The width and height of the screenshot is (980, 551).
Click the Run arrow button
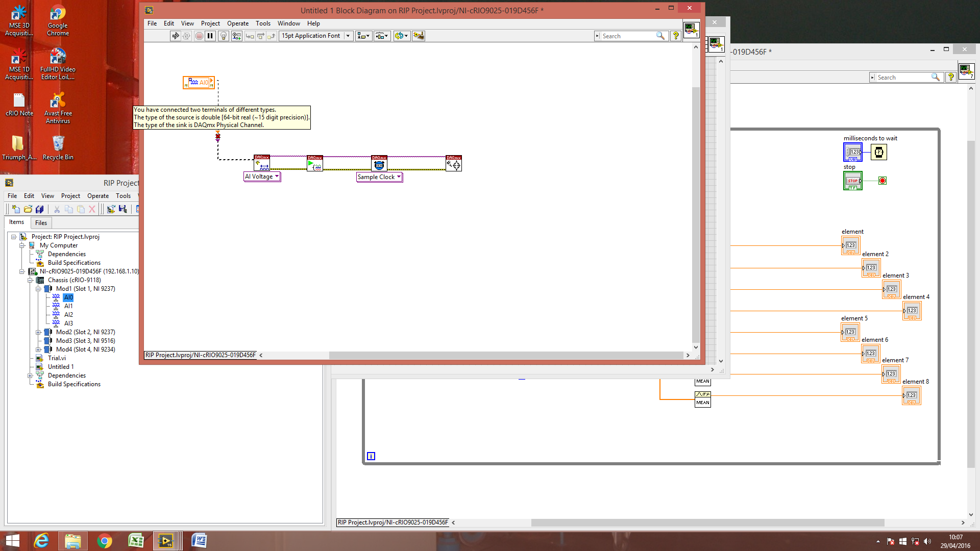point(175,36)
